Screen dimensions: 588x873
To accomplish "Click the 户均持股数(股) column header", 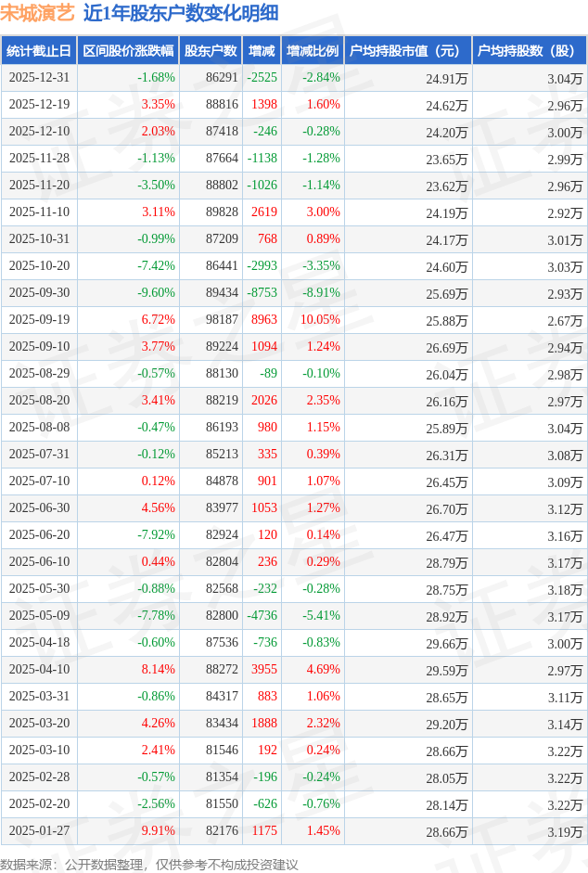I will pyautogui.click(x=529, y=51).
